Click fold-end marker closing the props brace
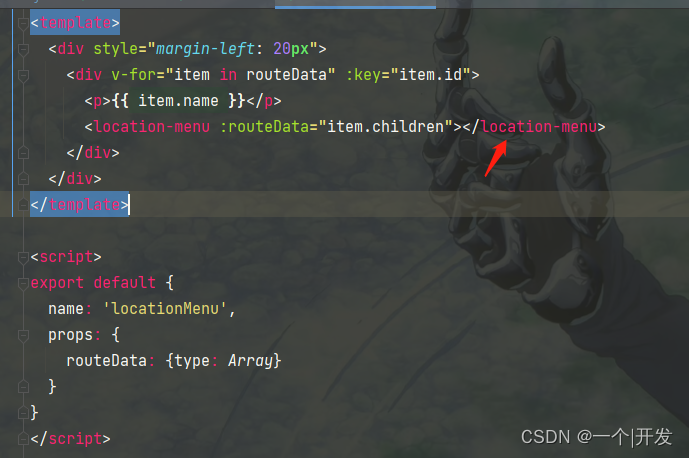Viewport: 689px width, 458px height. (23, 387)
